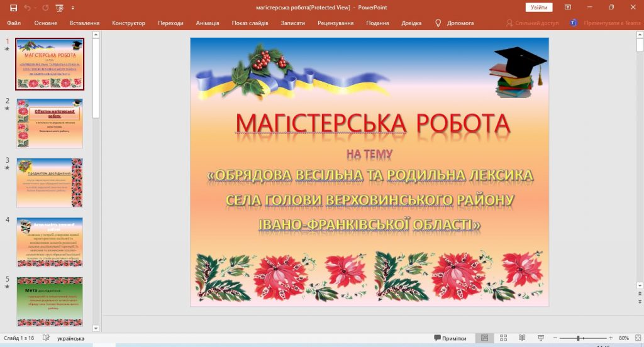This screenshot has width=644, height=347.
Task: Click the zoom percentage 80% level
Action: click(624, 338)
